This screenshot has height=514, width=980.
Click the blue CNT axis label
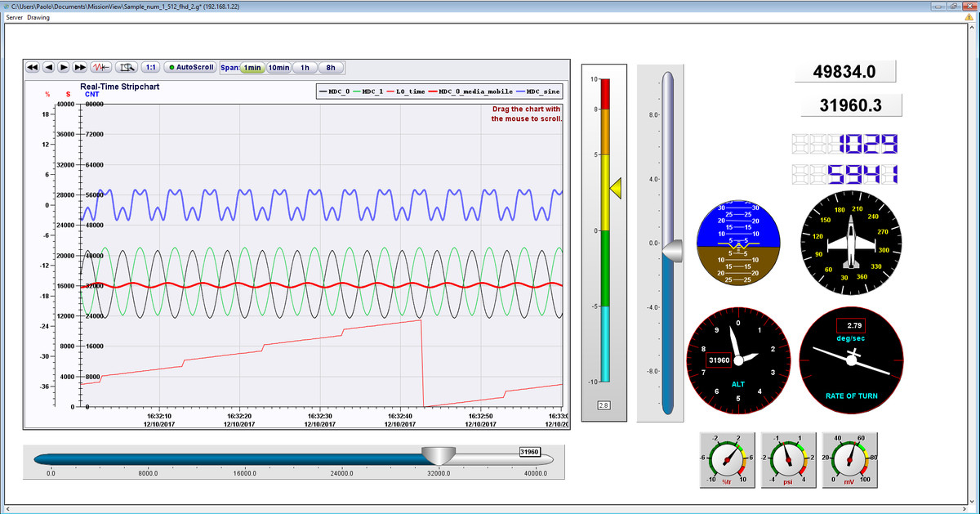(92, 95)
